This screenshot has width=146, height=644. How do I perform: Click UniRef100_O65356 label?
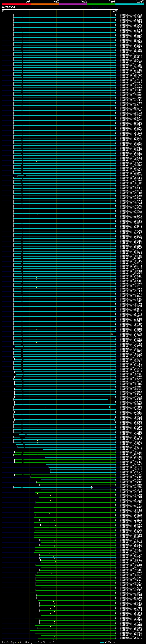(x=131, y=130)
